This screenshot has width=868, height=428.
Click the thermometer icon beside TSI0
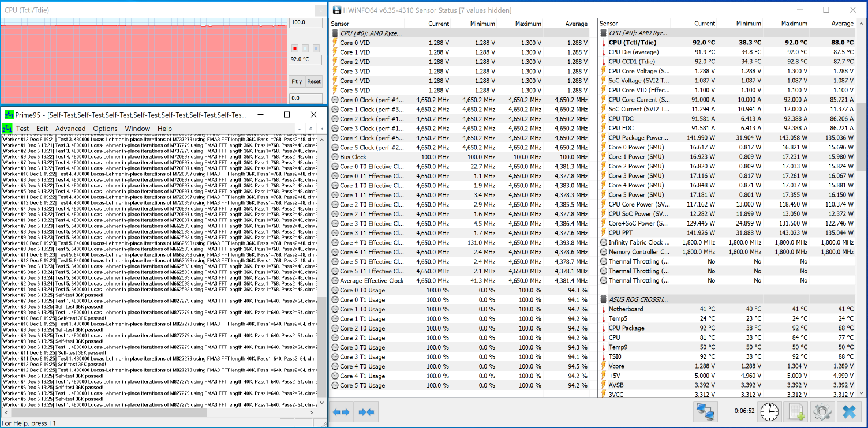click(x=604, y=356)
